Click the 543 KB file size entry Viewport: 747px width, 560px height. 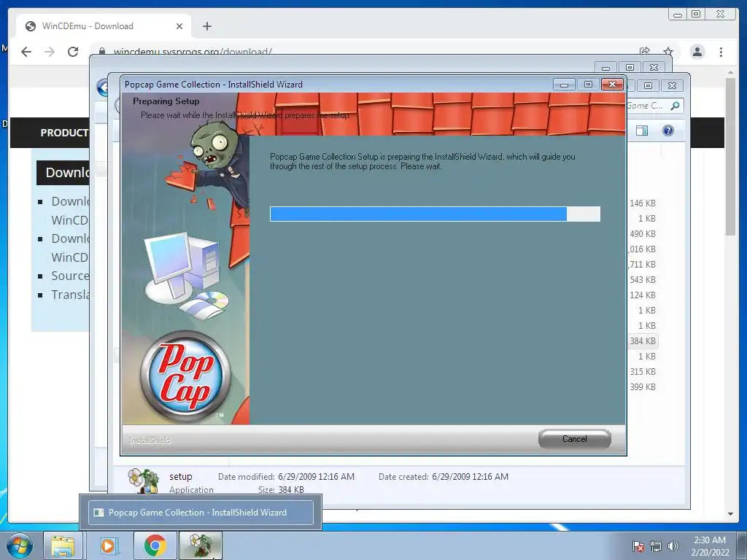pos(643,279)
